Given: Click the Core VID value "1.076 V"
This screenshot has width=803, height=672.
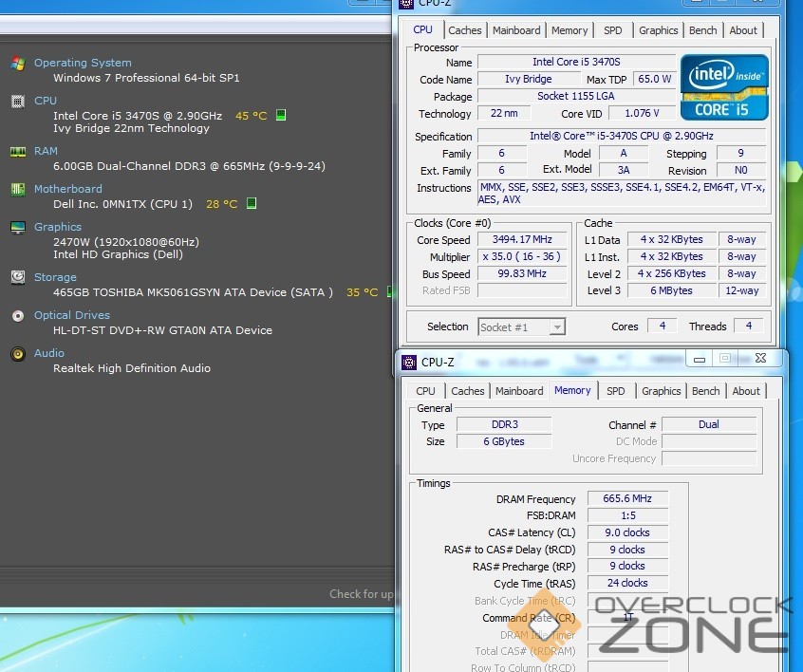Looking at the screenshot, I should pyautogui.click(x=643, y=113).
